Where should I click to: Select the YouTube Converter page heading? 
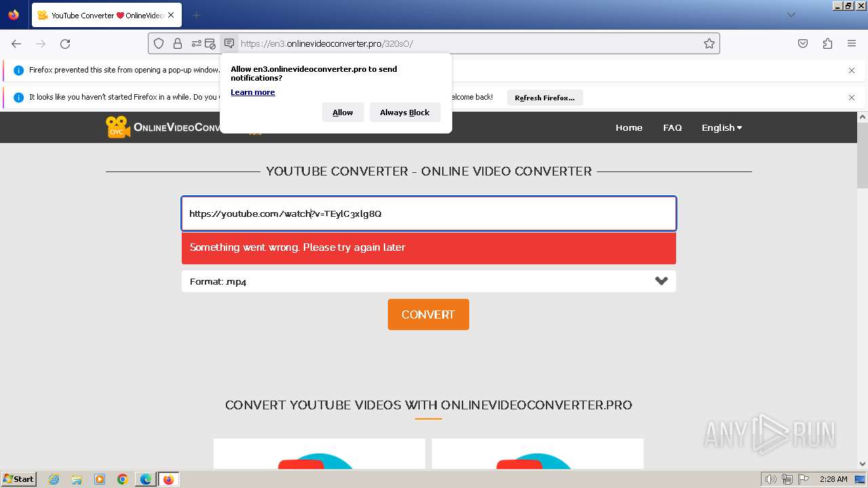tap(429, 171)
